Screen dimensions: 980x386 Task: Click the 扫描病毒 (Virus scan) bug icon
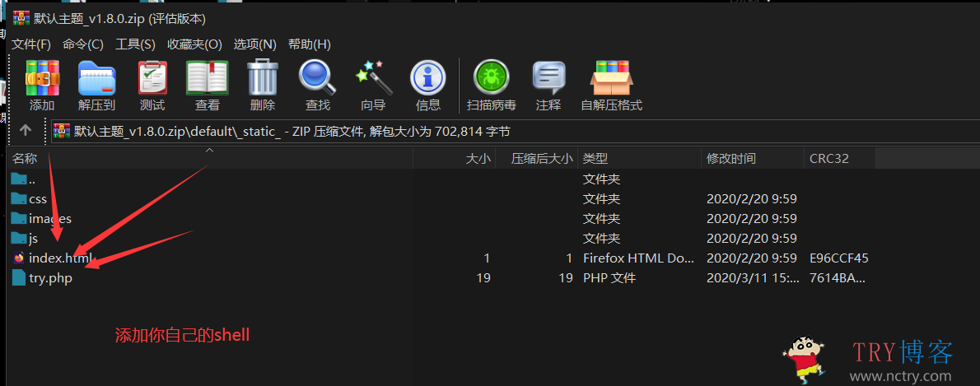click(x=492, y=78)
